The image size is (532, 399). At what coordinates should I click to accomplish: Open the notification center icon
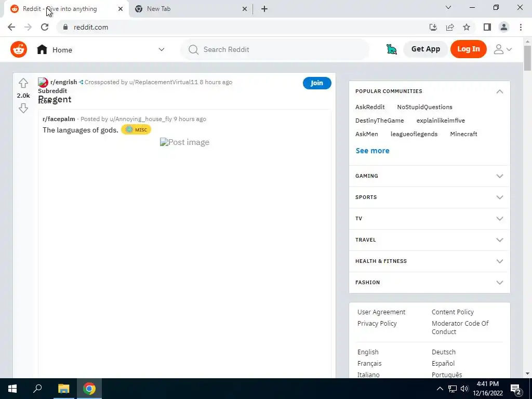[x=515, y=389]
